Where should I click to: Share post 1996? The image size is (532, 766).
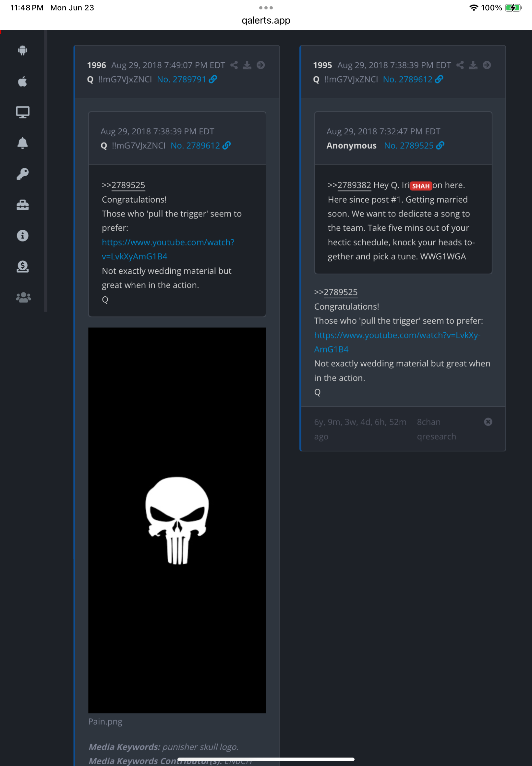234,65
